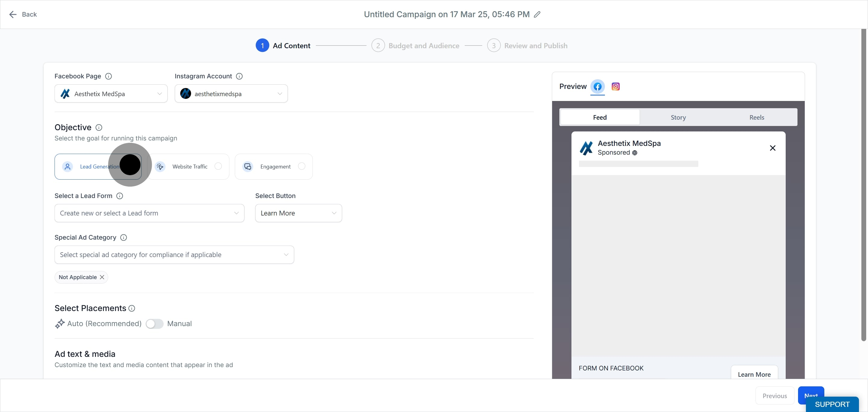Image resolution: width=868 pixels, height=412 pixels.
Task: Open the Facebook Page info tooltip icon
Action: [108, 76]
